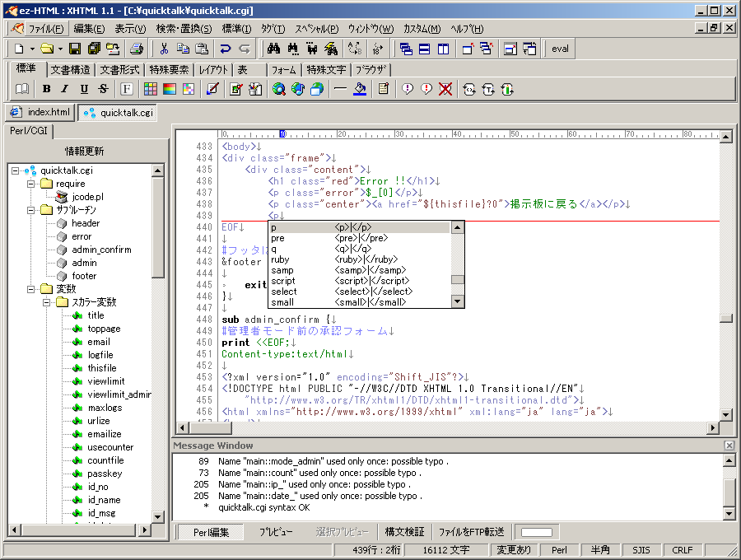The width and height of the screenshot is (741, 560).
Task: Open the New file dropdown arrow
Action: [32, 49]
